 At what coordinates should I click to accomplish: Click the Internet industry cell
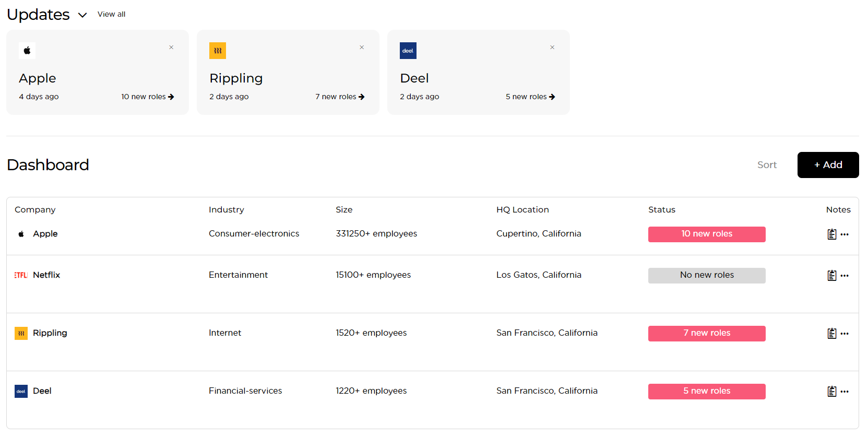pos(225,333)
